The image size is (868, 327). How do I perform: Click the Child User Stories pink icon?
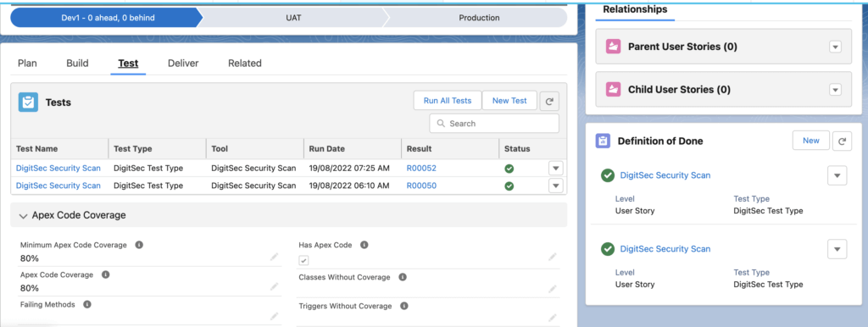point(613,89)
